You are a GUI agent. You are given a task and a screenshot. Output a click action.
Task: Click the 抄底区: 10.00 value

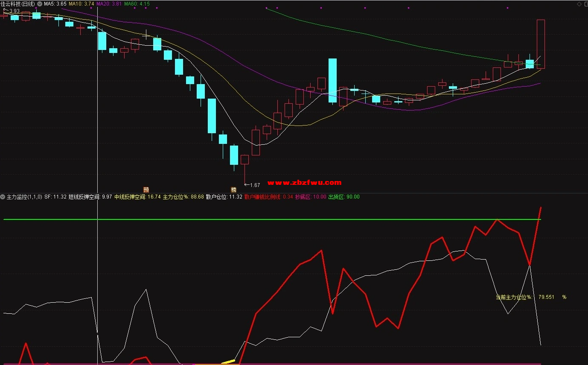pyautogui.click(x=311, y=197)
